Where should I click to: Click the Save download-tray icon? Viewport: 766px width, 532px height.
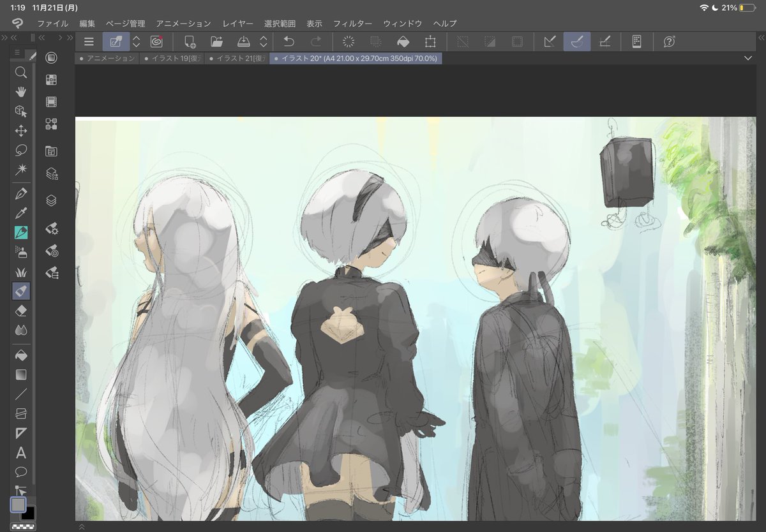244,41
